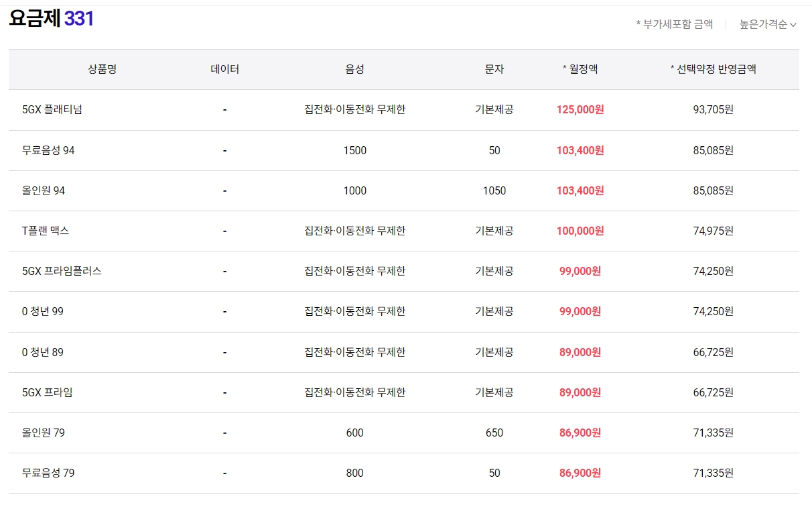Click the 요금제 331 heading
The width and height of the screenshot is (812, 509).
click(52, 19)
